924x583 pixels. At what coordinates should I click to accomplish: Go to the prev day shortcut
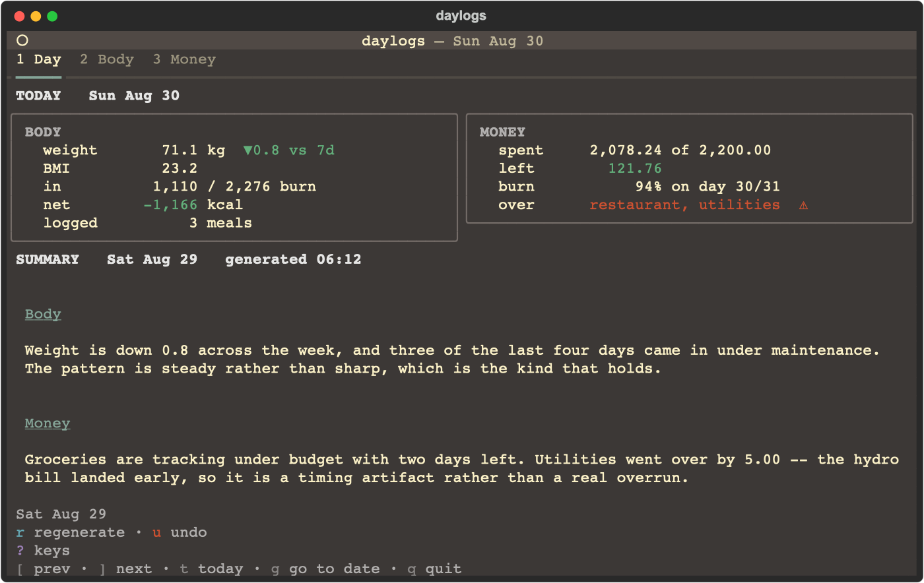(x=43, y=568)
